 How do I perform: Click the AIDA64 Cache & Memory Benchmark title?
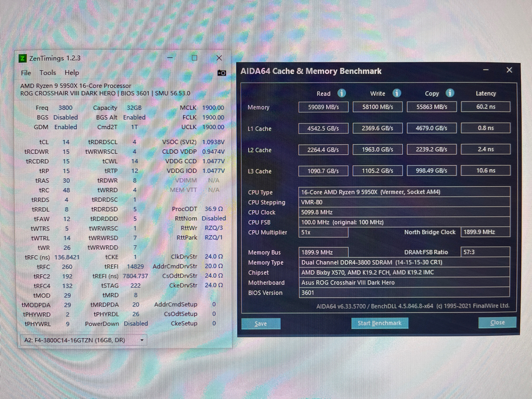tap(311, 71)
